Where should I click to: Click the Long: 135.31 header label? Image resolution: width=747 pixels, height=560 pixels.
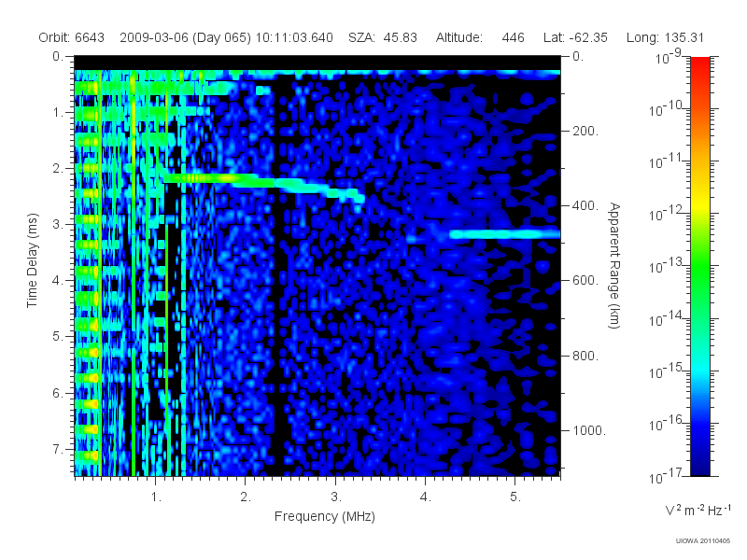tap(665, 37)
